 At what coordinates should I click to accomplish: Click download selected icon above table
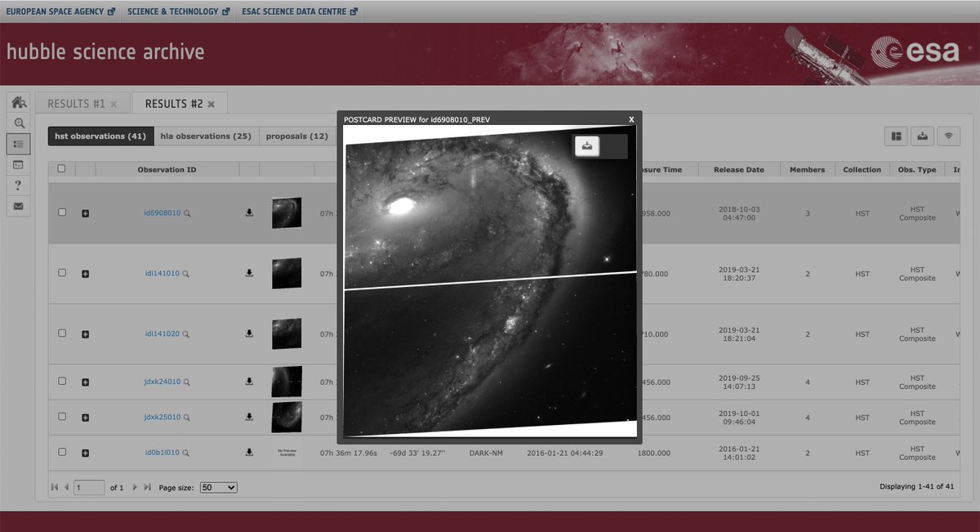[x=923, y=136]
